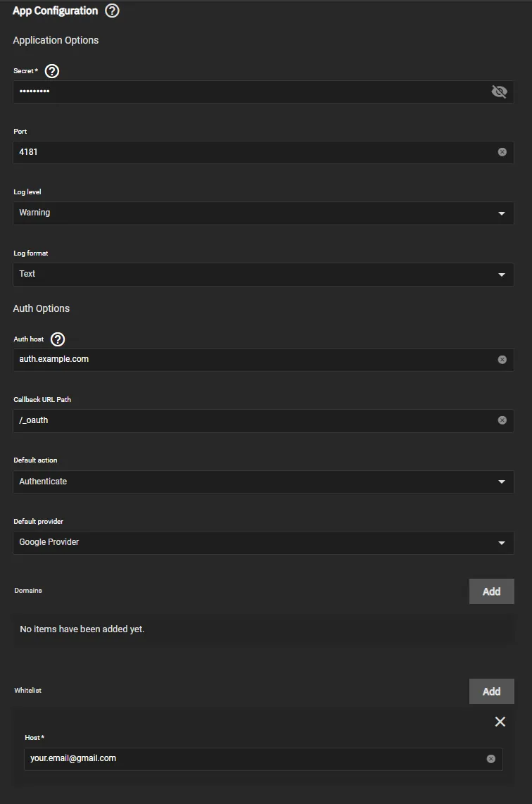Clear the Callback URL Path field
Image resolution: width=532 pixels, height=804 pixels.
pyautogui.click(x=502, y=420)
